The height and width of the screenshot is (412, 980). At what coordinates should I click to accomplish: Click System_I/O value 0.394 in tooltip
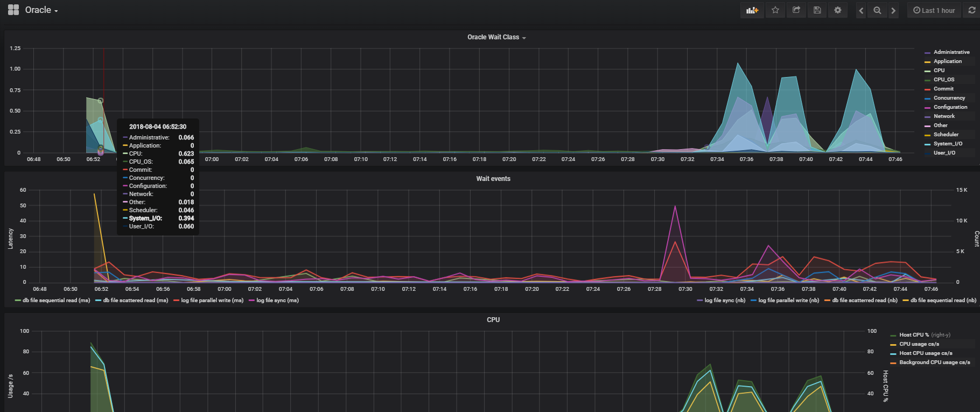[186, 218]
